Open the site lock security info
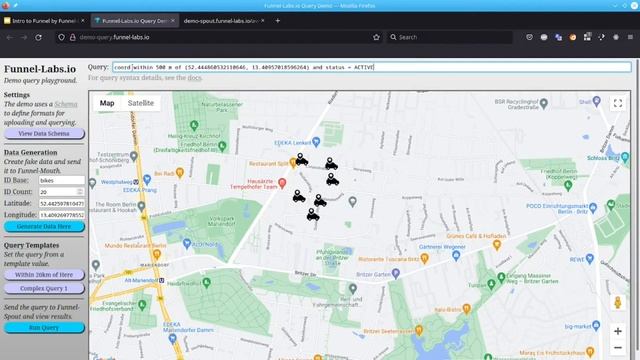Viewport: 640px width, 360px height. click(x=73, y=37)
